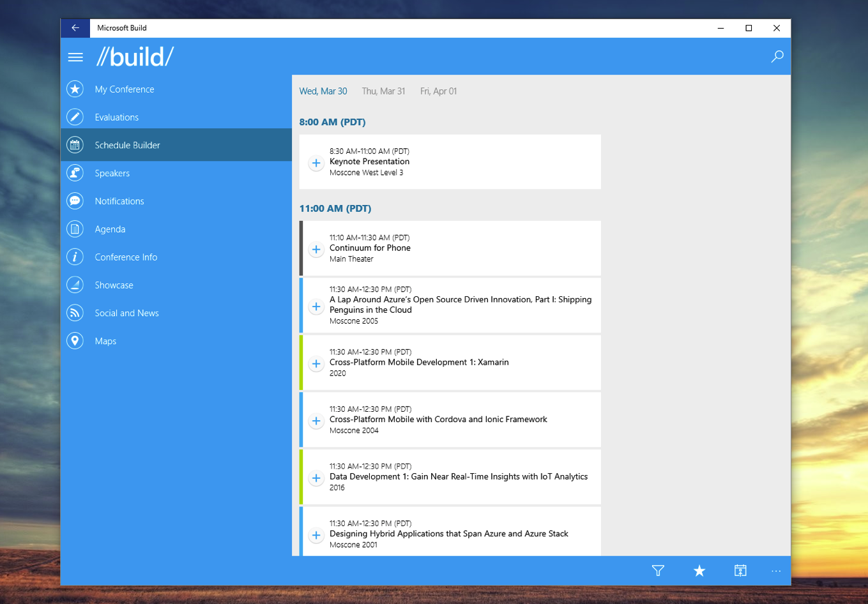The image size is (868, 604).
Task: Switch to the Thu, Mar 31 tab
Action: tap(383, 91)
